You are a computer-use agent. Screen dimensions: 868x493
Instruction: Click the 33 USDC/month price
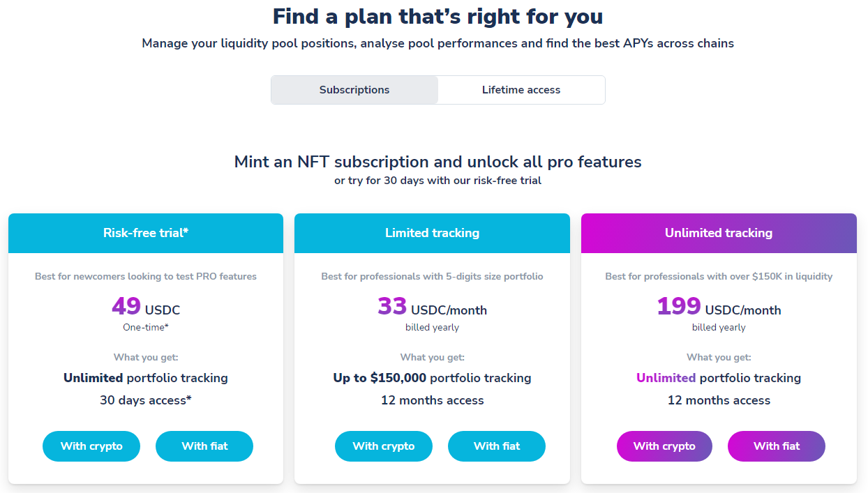433,307
